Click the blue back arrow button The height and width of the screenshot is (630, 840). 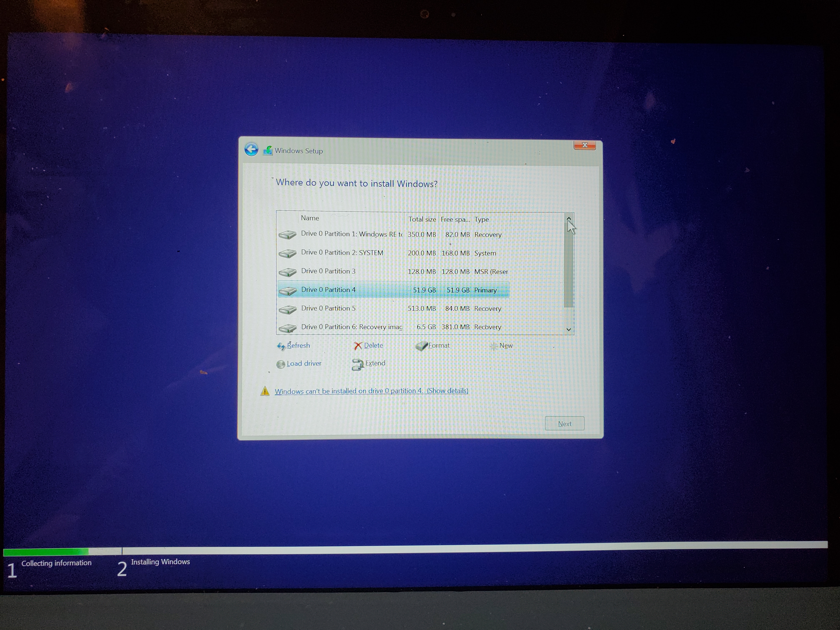point(251,149)
